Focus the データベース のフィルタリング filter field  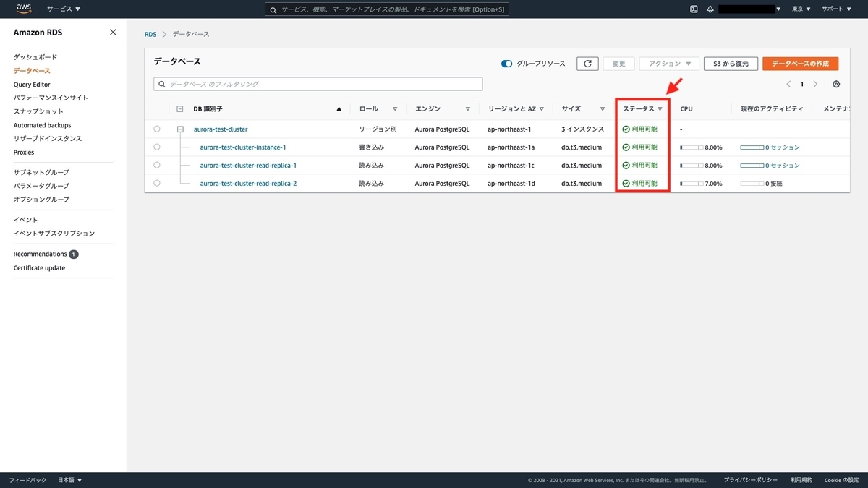point(318,84)
